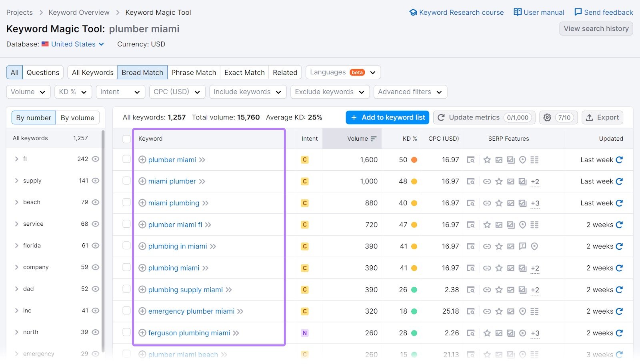This screenshot has width=640, height=364.
Task: Click the Add to keyword list button
Action: [x=387, y=117]
